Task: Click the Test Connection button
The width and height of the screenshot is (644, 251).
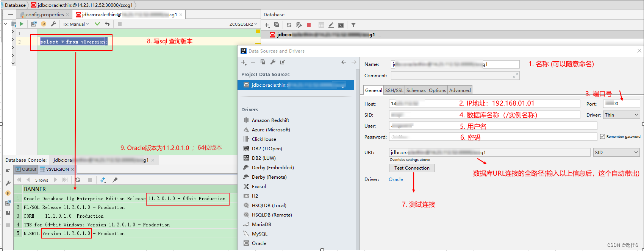Action: tap(412, 168)
